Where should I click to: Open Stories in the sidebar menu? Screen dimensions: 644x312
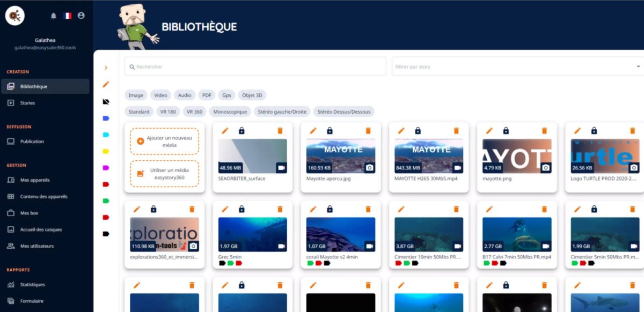27,103
